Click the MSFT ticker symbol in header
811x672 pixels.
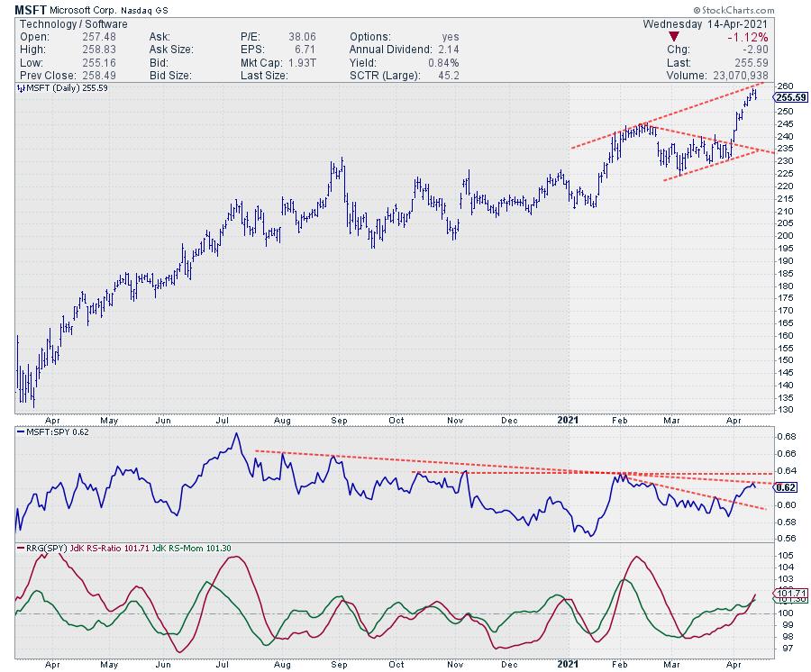pos(23,9)
